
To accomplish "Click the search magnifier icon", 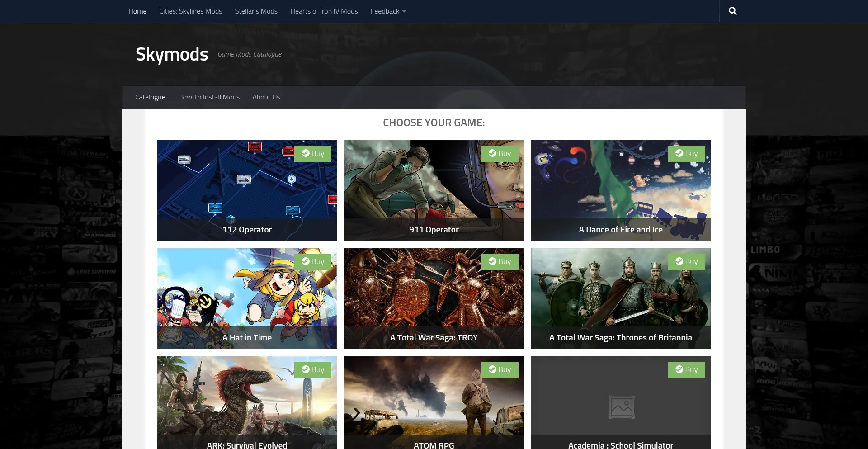I will coord(732,11).
